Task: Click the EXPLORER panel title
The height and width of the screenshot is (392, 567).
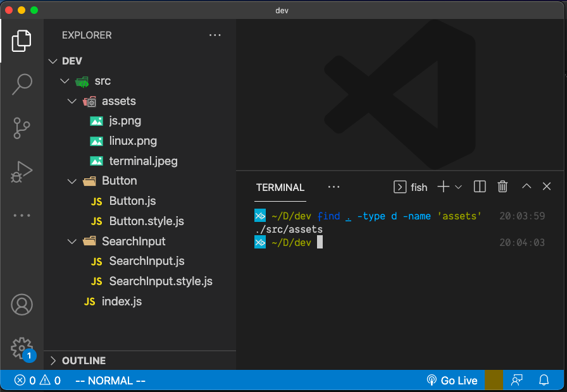Action: pos(87,35)
